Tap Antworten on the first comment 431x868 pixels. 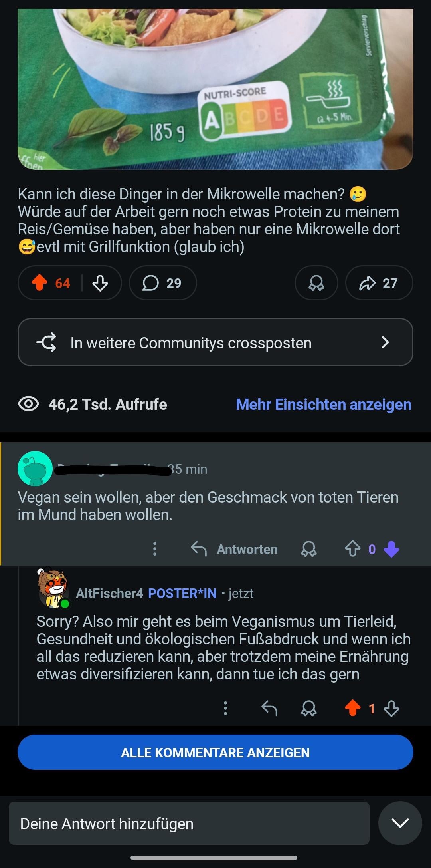[x=234, y=549]
